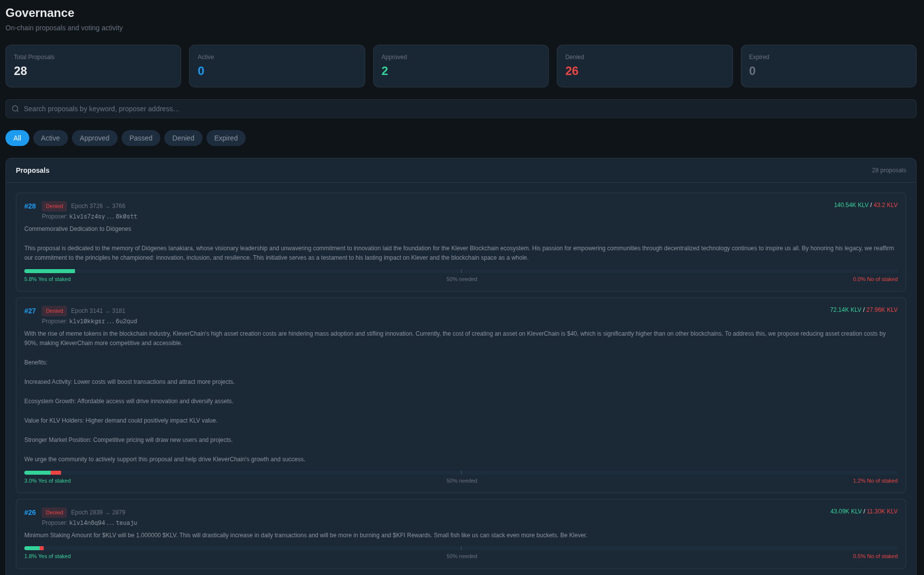Click the search magnifier icon
The width and height of the screenshot is (924, 575).
coord(15,109)
